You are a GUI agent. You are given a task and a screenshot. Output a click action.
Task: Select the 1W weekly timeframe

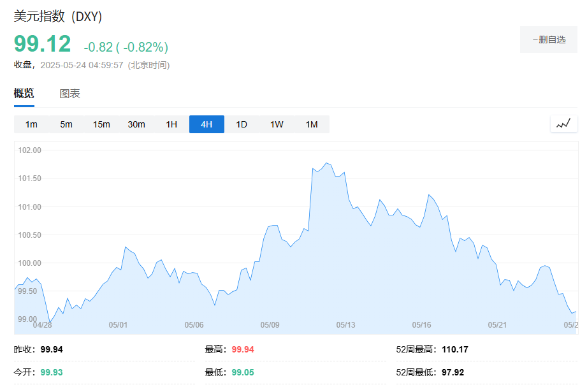pyautogui.click(x=276, y=124)
